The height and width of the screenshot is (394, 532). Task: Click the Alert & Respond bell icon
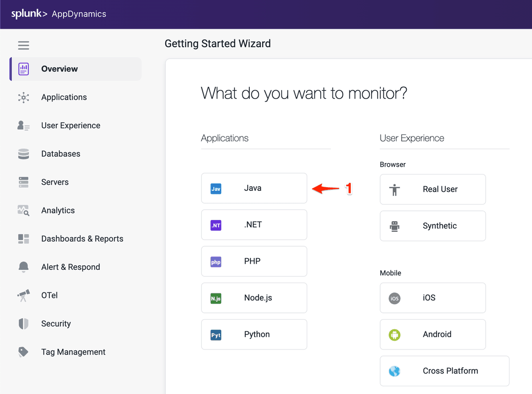(24, 267)
